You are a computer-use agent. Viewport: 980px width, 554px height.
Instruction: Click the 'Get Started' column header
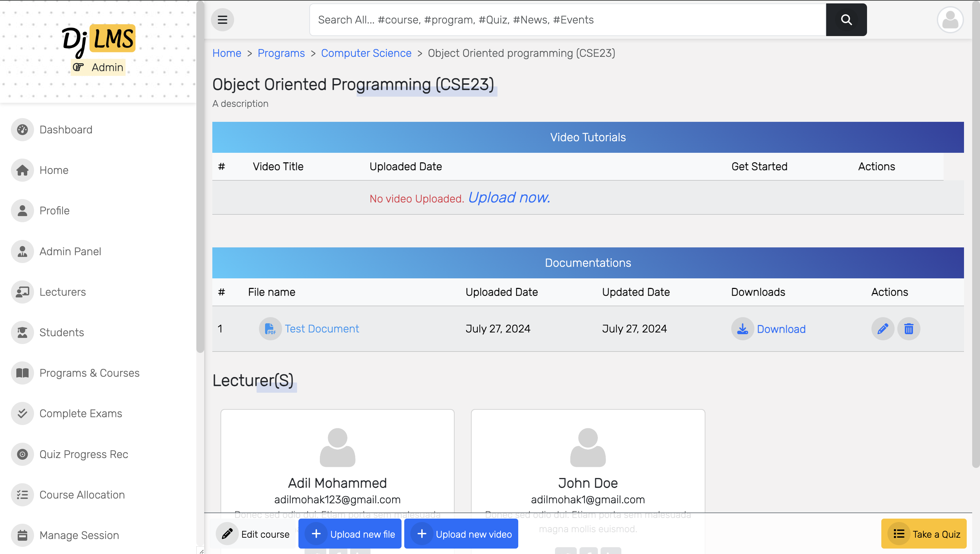pyautogui.click(x=759, y=167)
